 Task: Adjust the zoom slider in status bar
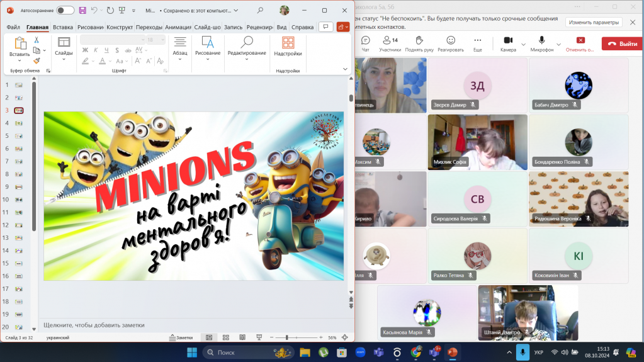(287, 338)
